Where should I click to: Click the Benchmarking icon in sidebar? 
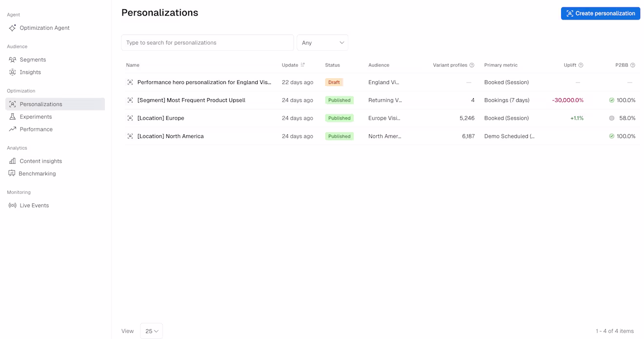pos(12,173)
